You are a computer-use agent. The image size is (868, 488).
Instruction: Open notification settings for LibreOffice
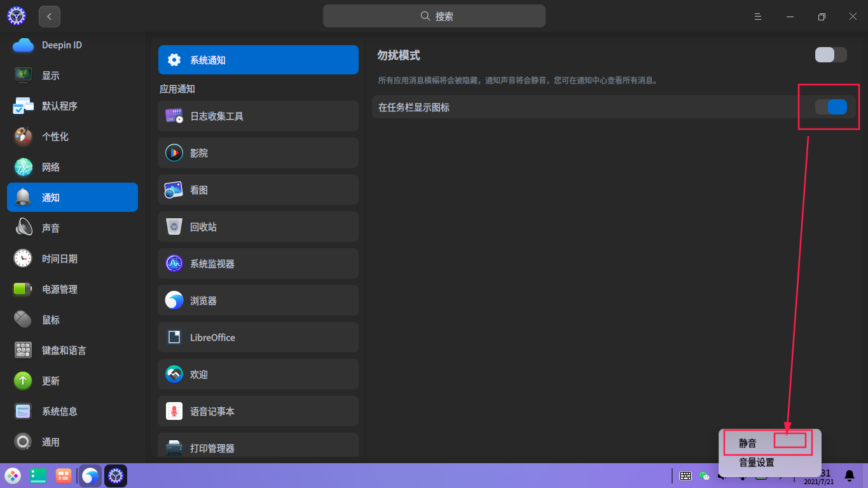point(258,338)
